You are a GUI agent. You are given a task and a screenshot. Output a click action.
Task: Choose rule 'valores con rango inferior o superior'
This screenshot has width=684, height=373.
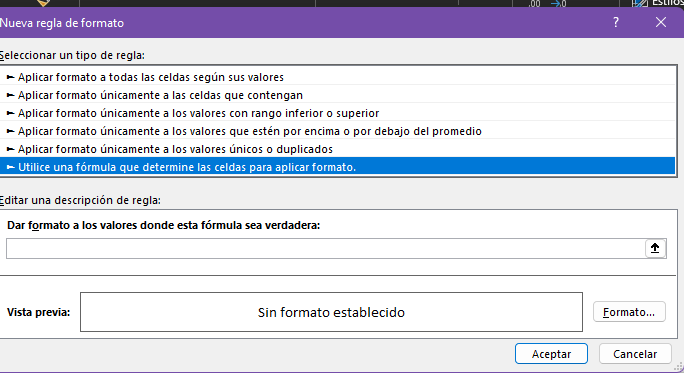click(337, 113)
